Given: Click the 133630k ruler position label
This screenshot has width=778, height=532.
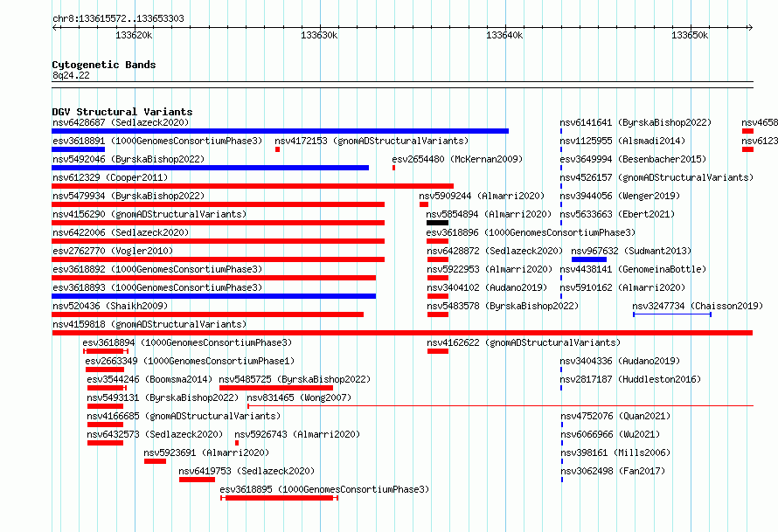Looking at the screenshot, I should click(319, 35).
